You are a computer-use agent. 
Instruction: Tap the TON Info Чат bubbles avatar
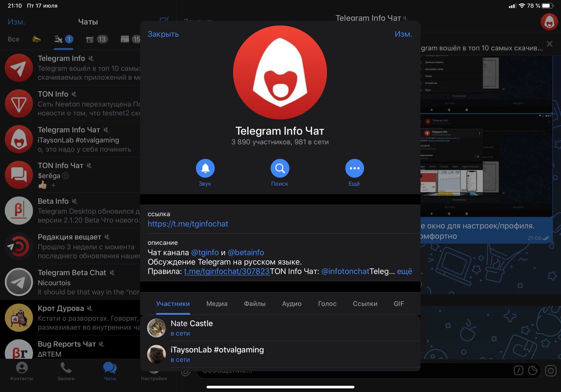point(19,175)
